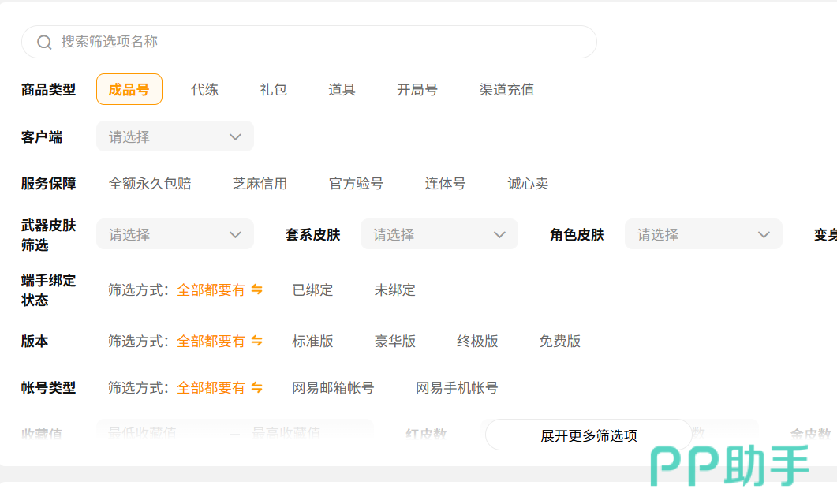Select the 开局号 product type tab
This screenshot has height=504, width=837.
pos(417,90)
